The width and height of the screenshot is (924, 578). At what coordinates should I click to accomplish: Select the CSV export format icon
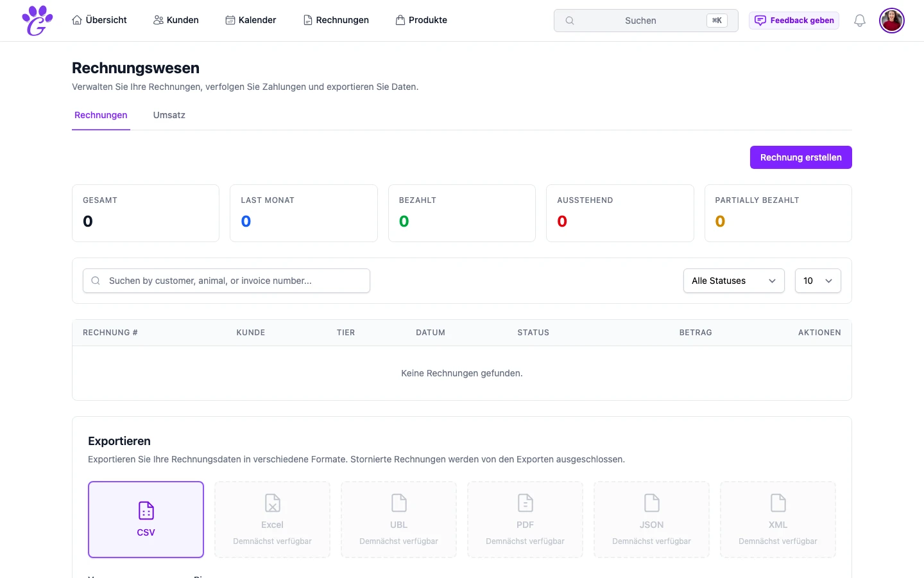[146, 511]
